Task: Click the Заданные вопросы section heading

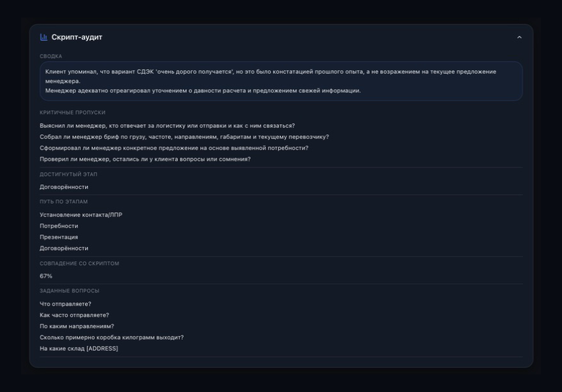Action: [x=70, y=291]
